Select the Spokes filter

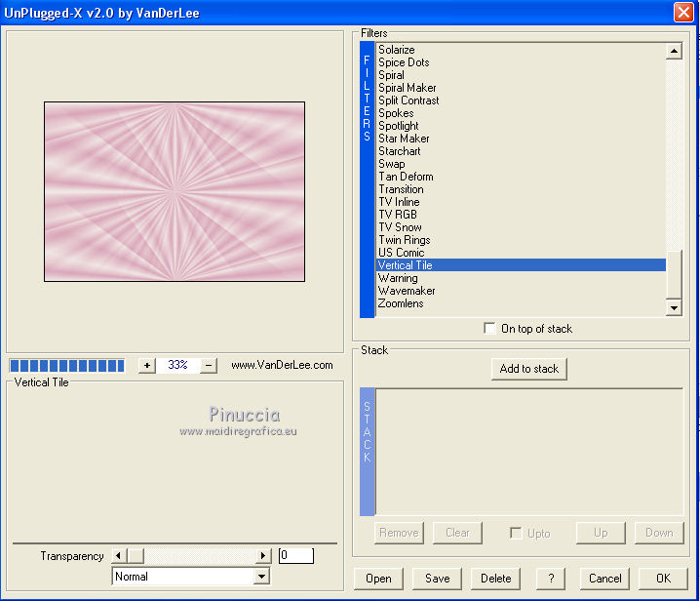coord(521,113)
